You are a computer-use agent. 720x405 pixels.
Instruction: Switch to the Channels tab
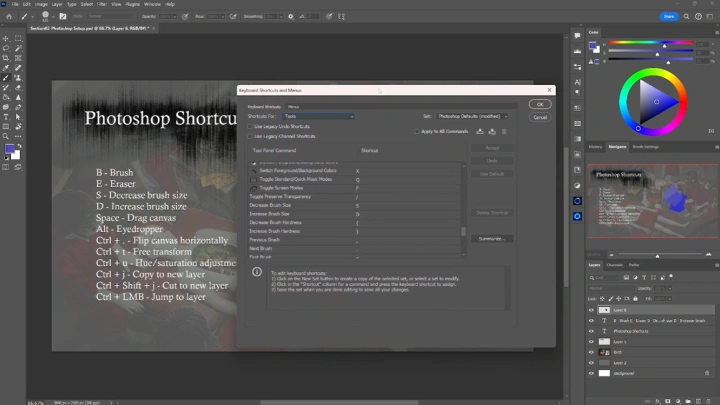tap(614, 265)
